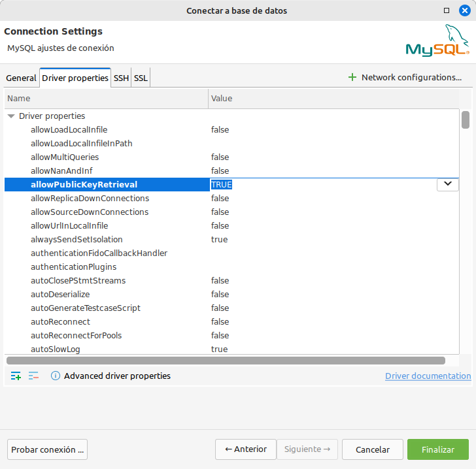Click the vertical scrollbar thumb of properties list
The width and height of the screenshot is (476, 469).
[466, 120]
